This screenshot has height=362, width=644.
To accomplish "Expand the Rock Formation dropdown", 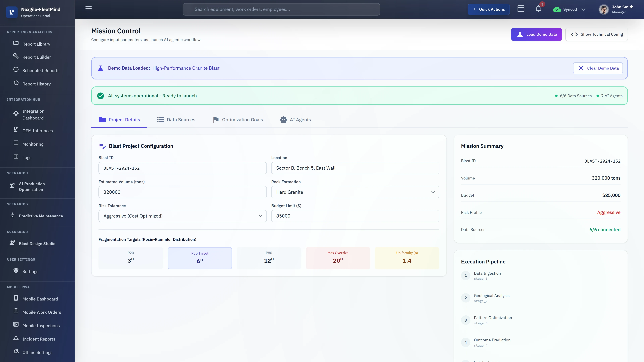I will [x=355, y=192].
